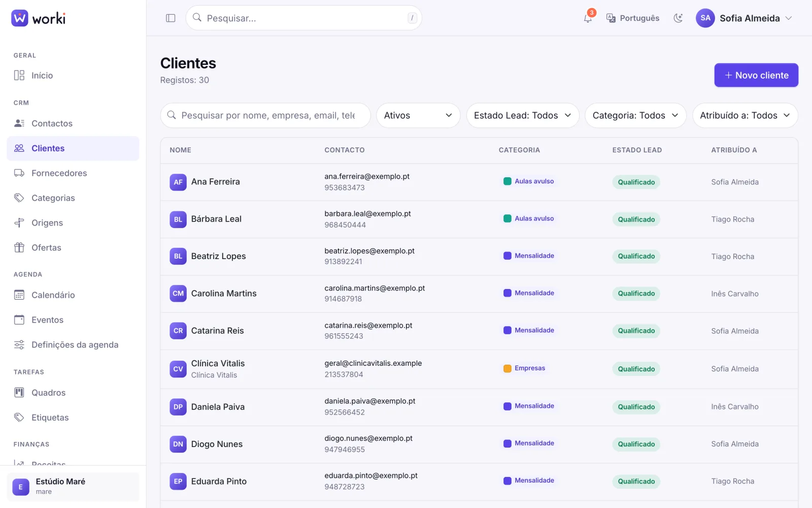Open the Sofia Almeida user menu
This screenshot has width=812, height=508.
coord(744,18)
